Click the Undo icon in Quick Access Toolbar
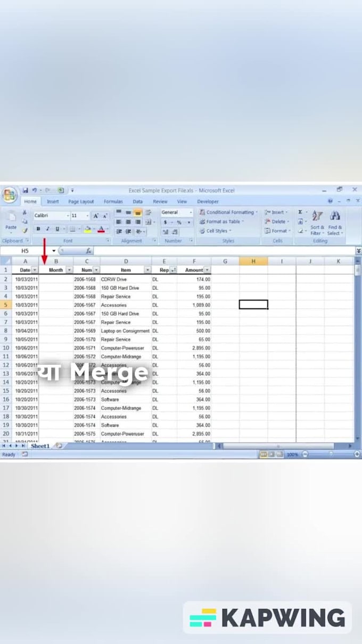 [34, 190]
